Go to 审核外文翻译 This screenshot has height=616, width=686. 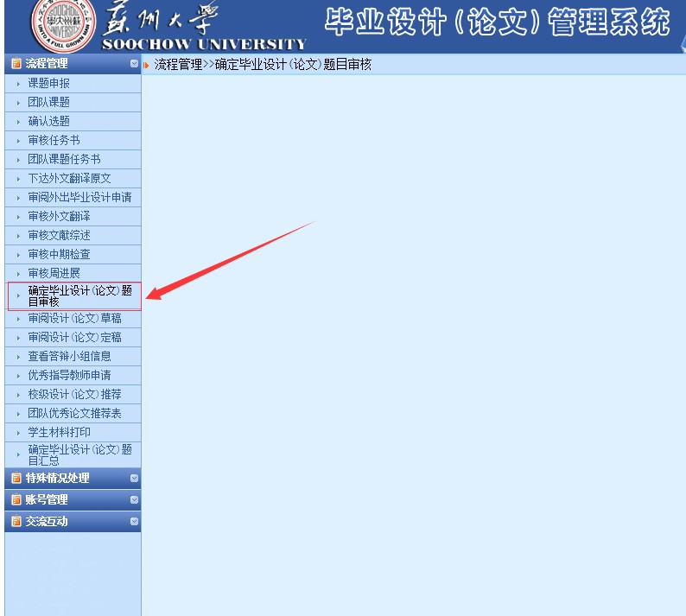pos(59,216)
